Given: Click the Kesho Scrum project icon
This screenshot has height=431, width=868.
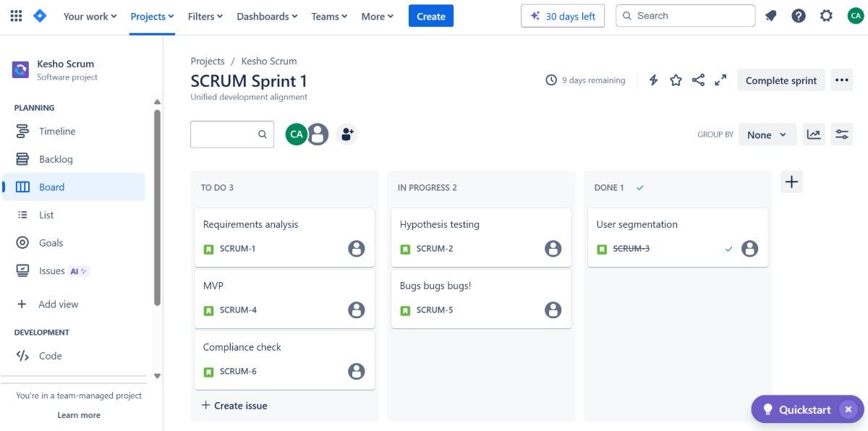Looking at the screenshot, I should click(x=21, y=69).
